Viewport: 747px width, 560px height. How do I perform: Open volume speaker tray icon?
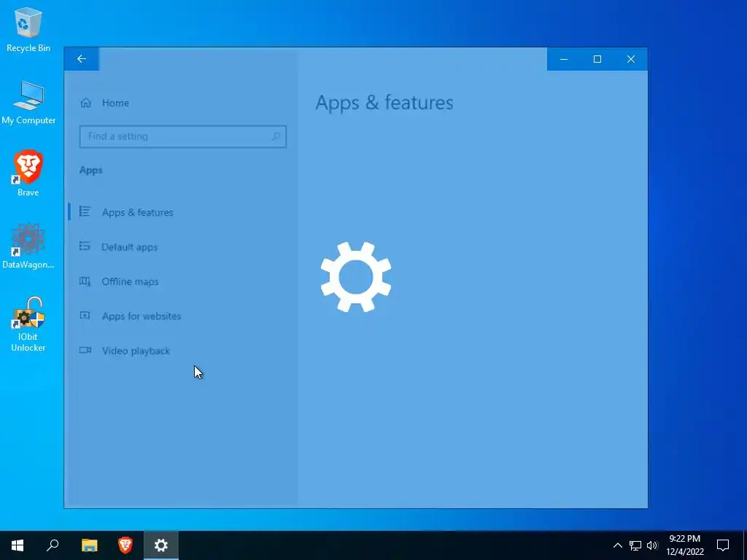tap(652, 545)
